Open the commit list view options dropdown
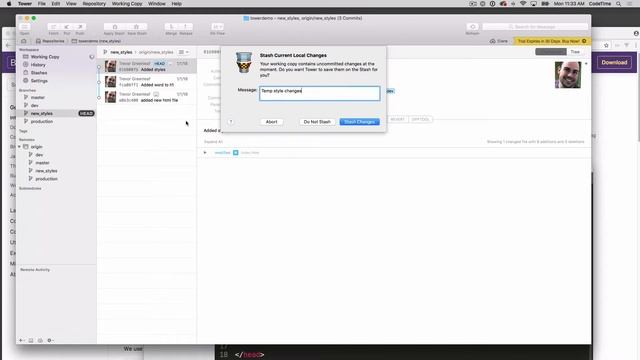The width and height of the screenshot is (640, 360). click(x=184, y=52)
